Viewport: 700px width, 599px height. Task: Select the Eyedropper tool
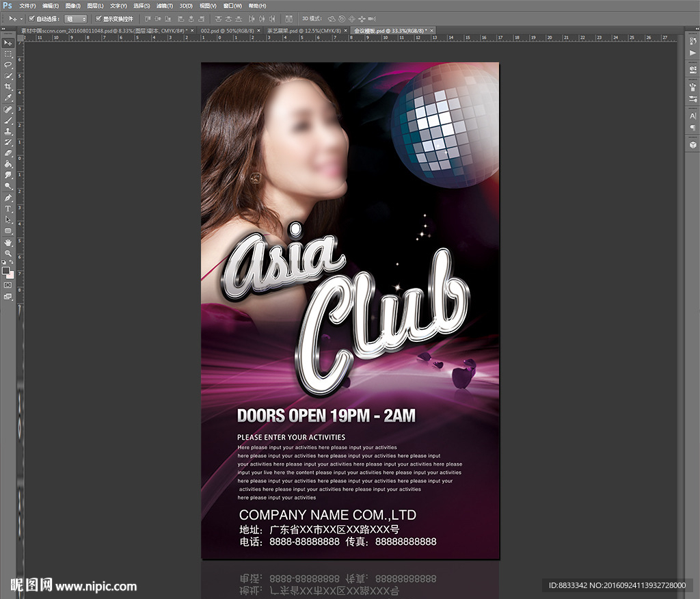(x=8, y=98)
